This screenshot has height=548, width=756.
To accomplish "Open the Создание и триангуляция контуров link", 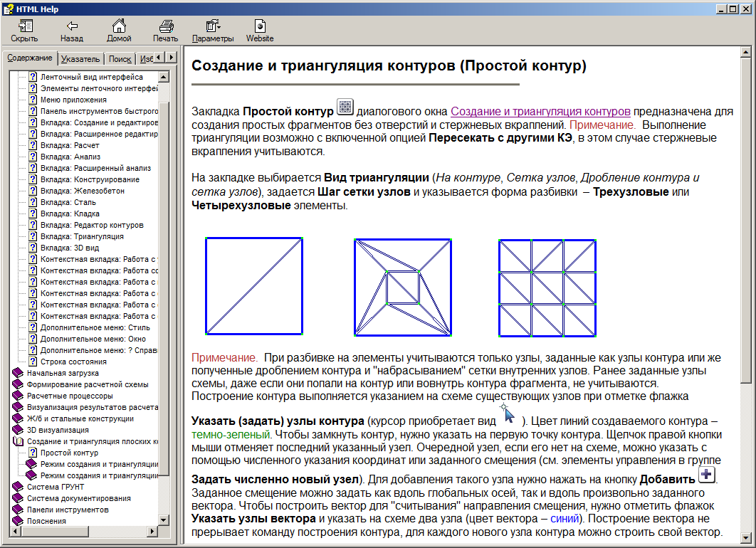I will pos(540,111).
